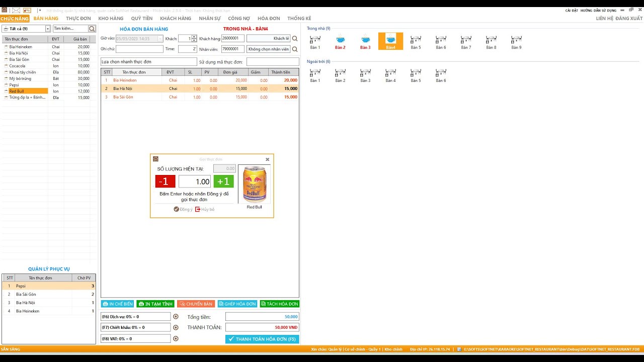Cancel order with Hủy bỏ
Screen dimensions: 644x362
[x=205, y=209]
